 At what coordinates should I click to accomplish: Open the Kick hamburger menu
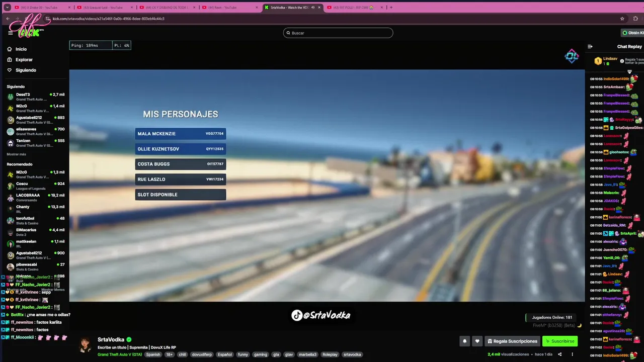pos(10,33)
